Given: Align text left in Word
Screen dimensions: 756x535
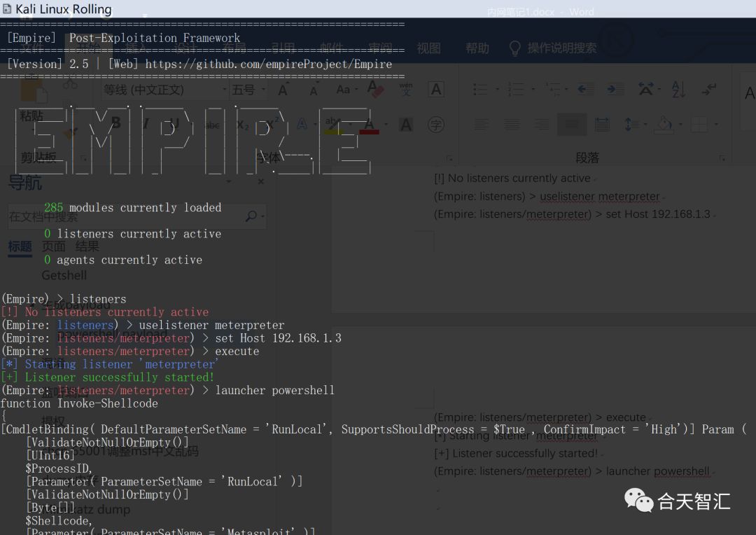Looking at the screenshot, I should [x=481, y=125].
